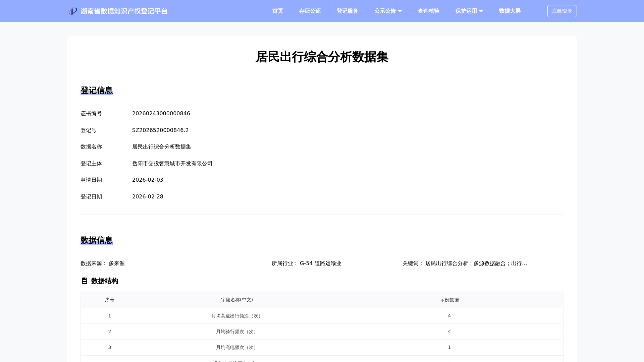Click the 月均充电频次（次） cell
The height and width of the screenshot is (362, 644).
pyautogui.click(x=237, y=347)
